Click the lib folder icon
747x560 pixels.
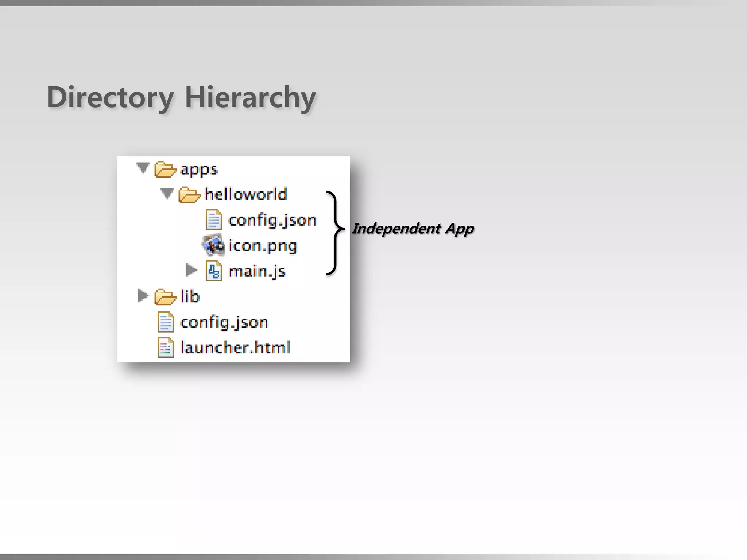tap(165, 297)
